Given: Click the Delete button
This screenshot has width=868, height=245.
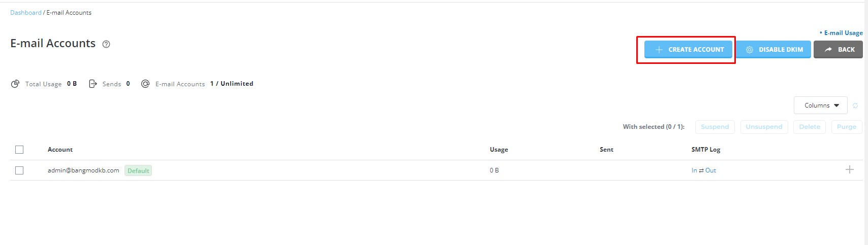Looking at the screenshot, I should 810,127.
